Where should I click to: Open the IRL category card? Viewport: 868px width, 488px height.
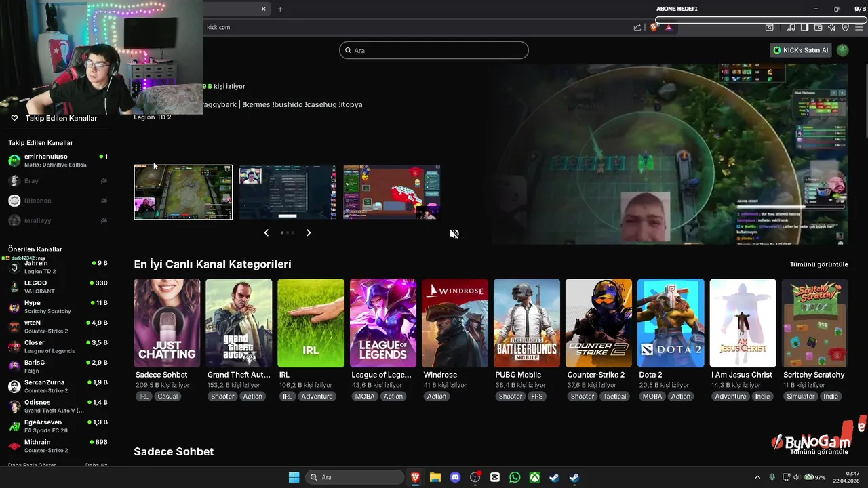point(311,323)
